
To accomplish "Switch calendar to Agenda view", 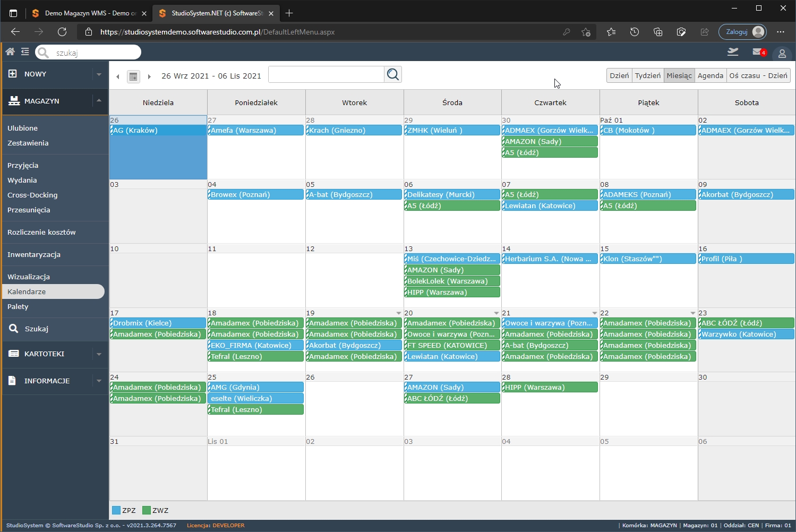I will (710, 75).
